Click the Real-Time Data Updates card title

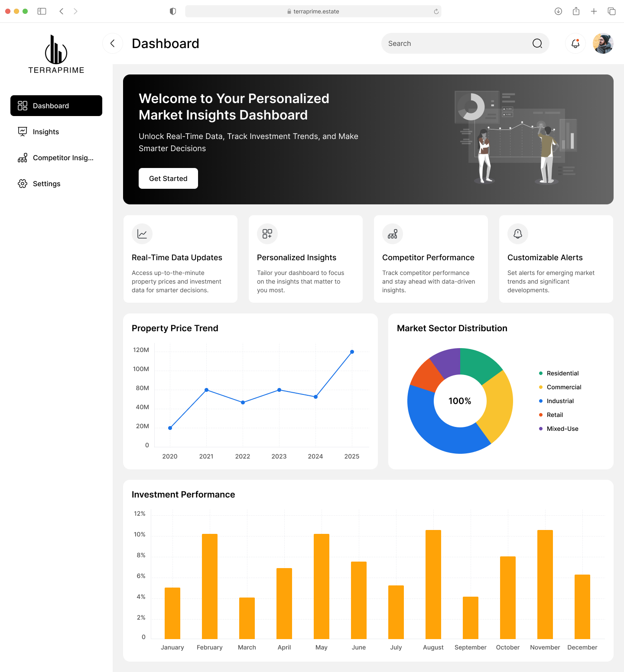(x=177, y=258)
